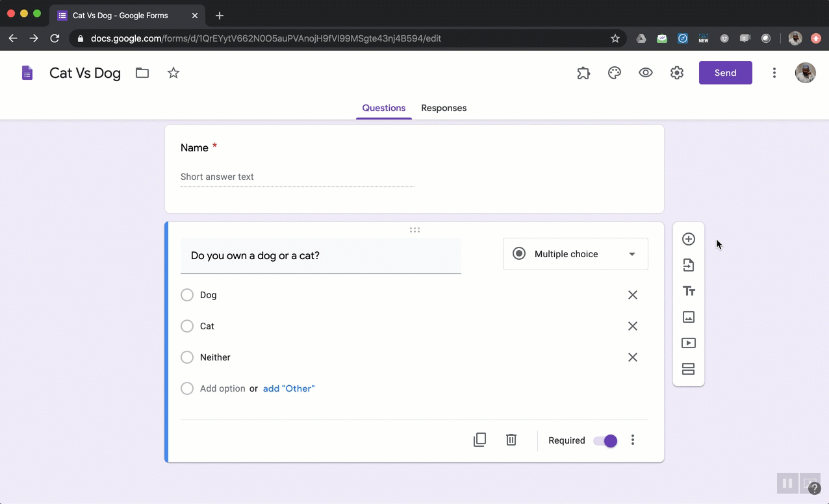
Task: Select the Dog radio option
Action: 187,295
